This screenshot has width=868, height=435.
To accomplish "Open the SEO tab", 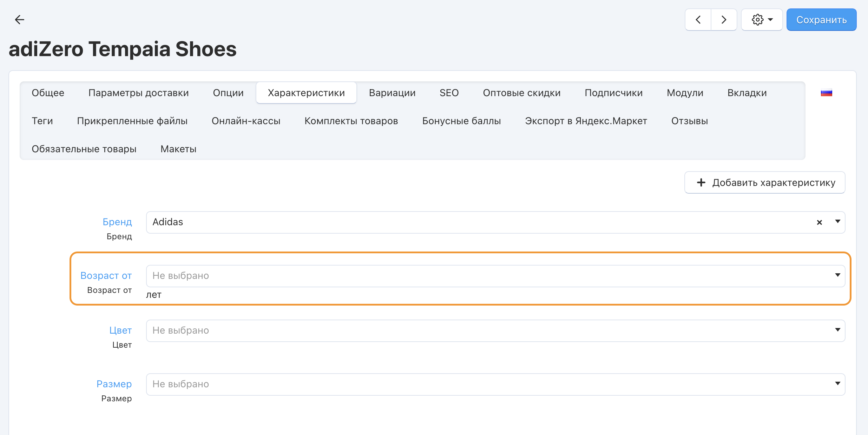I will (449, 93).
